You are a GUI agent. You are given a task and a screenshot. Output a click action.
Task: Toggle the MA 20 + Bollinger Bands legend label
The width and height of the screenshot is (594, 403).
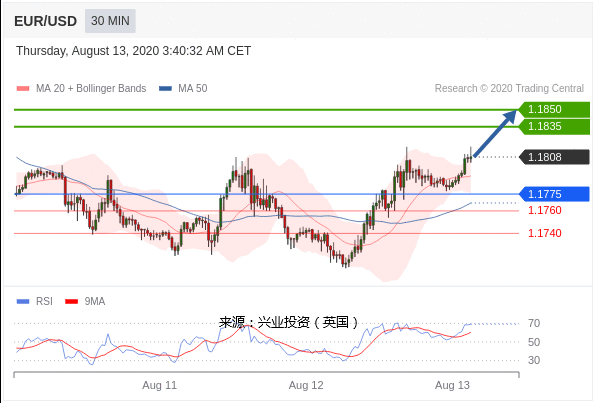click(91, 88)
